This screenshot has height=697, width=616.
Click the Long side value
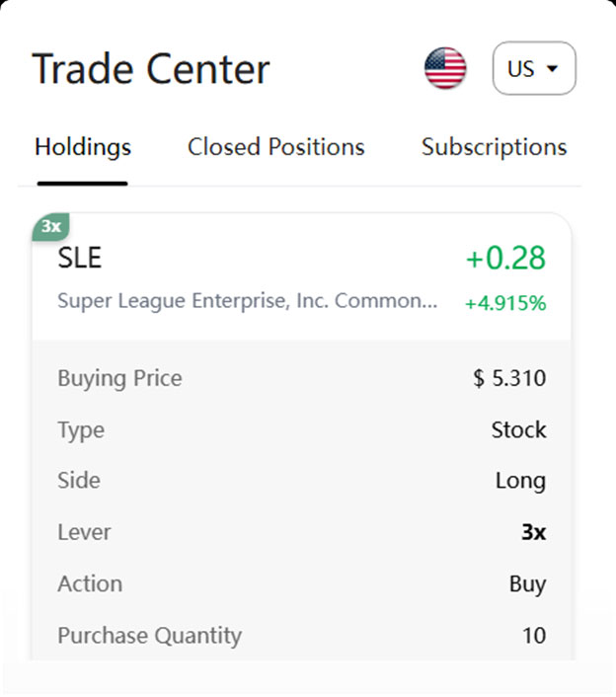click(x=520, y=481)
